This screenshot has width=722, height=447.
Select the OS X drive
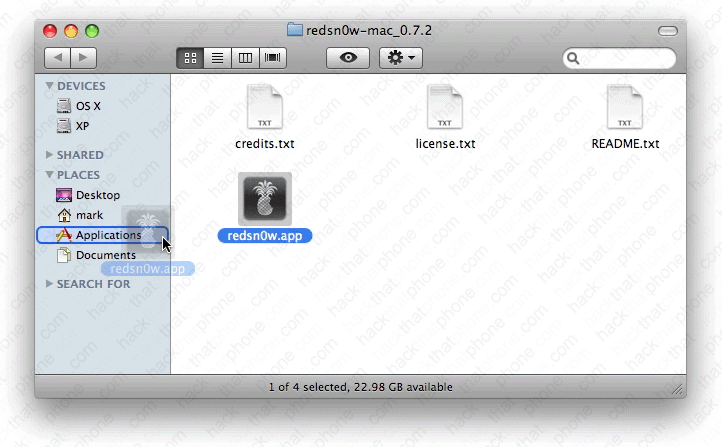pos(88,106)
